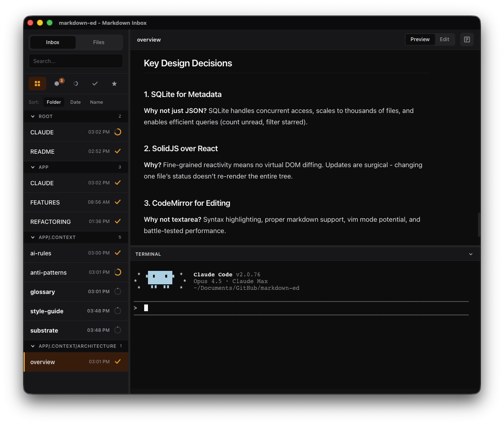Toggle the status indicator for style-guide

coord(117,311)
